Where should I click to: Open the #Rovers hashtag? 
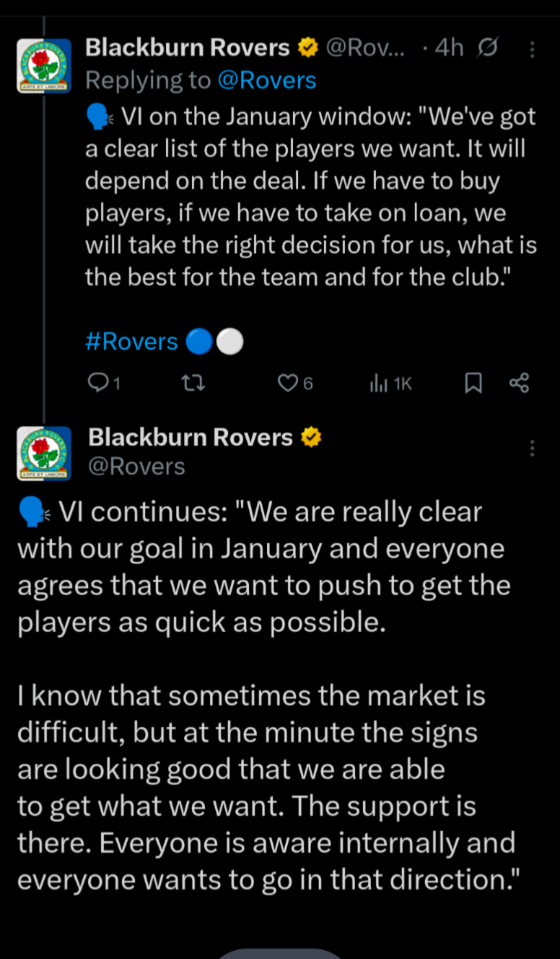click(132, 342)
